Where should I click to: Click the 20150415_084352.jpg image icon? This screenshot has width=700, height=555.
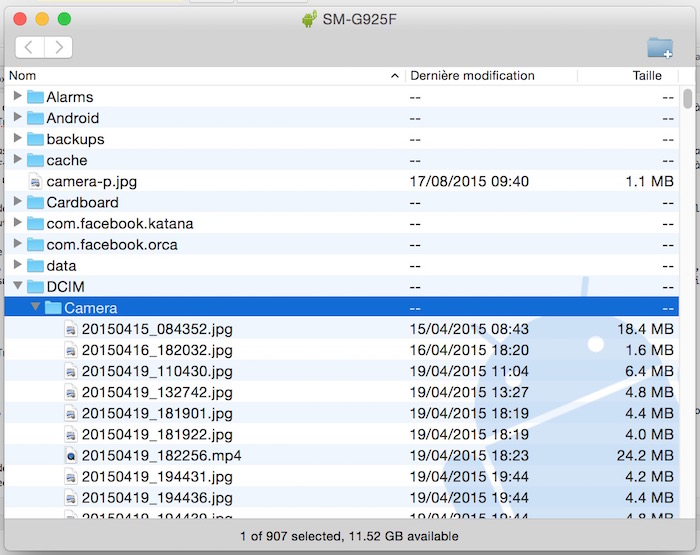coord(71,329)
